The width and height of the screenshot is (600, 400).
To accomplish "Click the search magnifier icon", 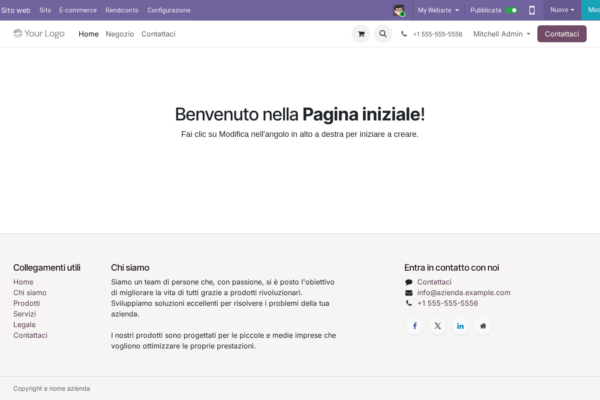I will coord(383,34).
